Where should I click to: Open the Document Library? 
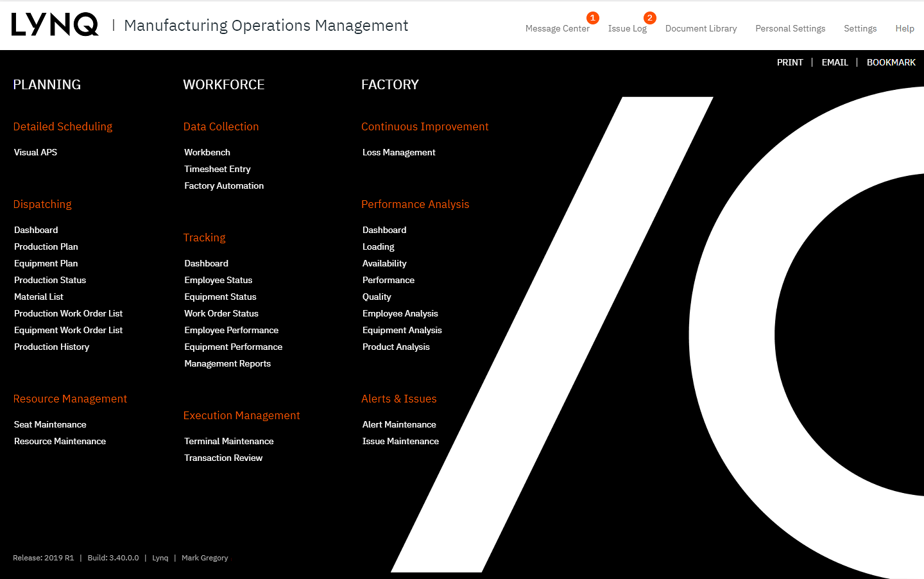click(x=701, y=28)
